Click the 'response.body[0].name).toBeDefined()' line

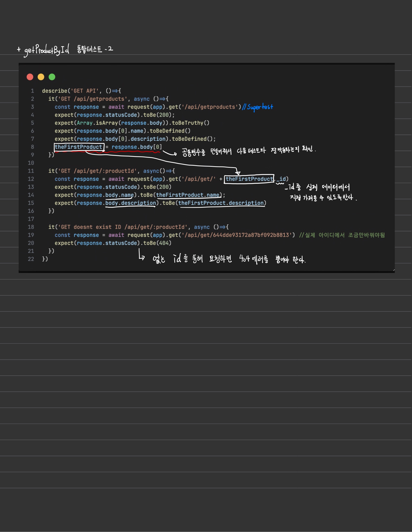click(123, 131)
